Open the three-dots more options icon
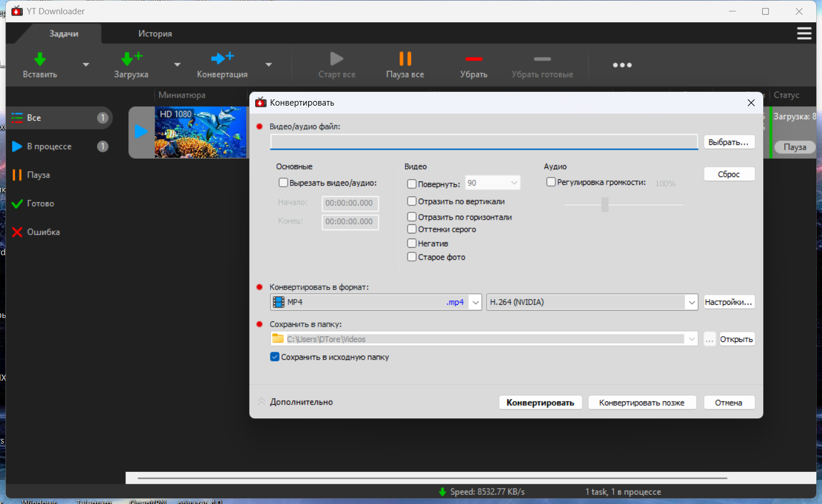 622,65
